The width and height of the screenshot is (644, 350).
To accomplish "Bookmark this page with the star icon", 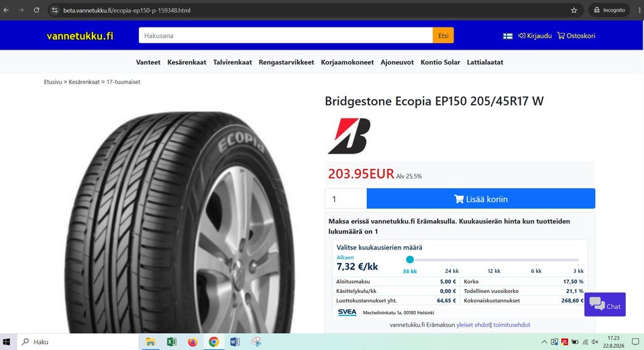I will [574, 10].
